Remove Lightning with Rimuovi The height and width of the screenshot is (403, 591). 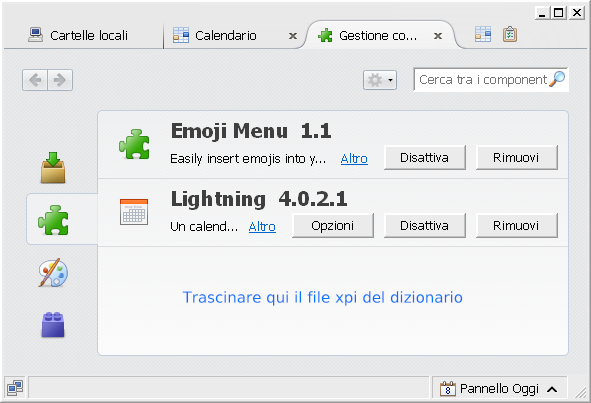(516, 225)
